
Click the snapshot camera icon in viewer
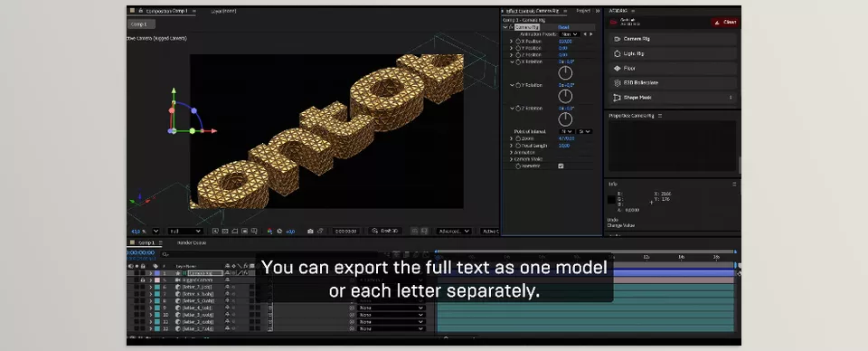pyautogui.click(x=310, y=231)
